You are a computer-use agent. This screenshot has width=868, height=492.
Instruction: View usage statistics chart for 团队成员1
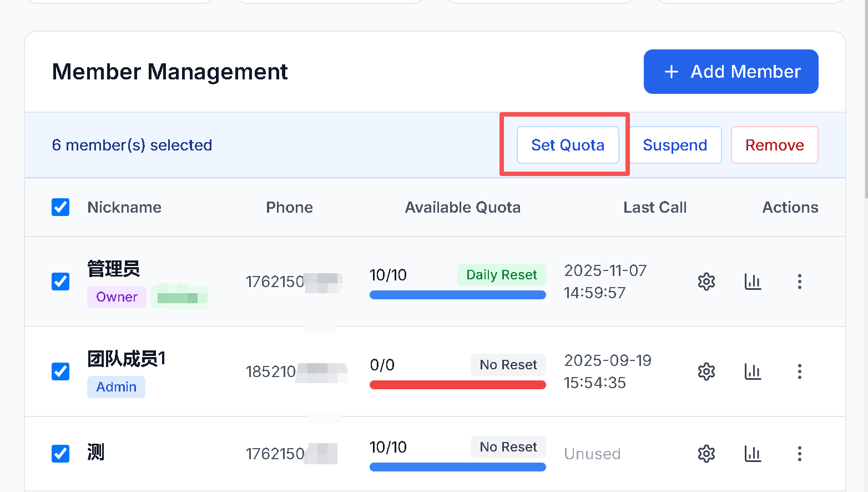(x=753, y=371)
